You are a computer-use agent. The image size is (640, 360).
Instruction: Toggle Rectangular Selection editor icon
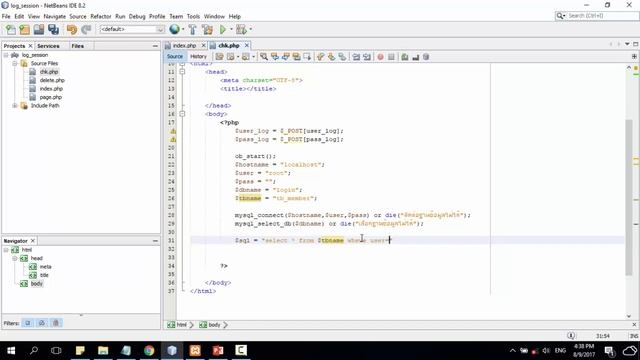307,57
